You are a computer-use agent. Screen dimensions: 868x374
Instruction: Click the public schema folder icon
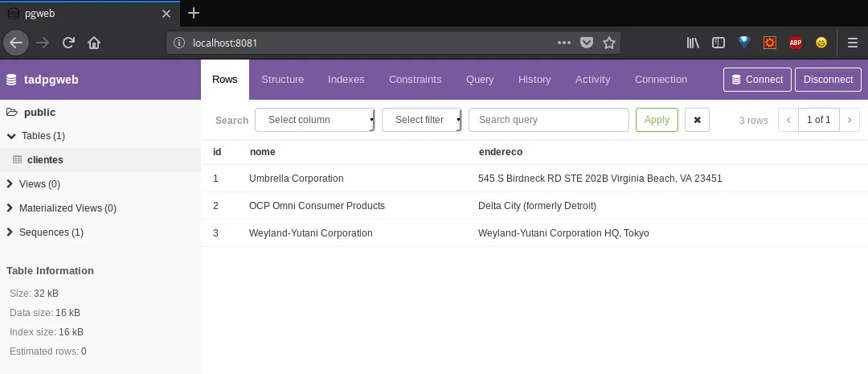(x=11, y=113)
